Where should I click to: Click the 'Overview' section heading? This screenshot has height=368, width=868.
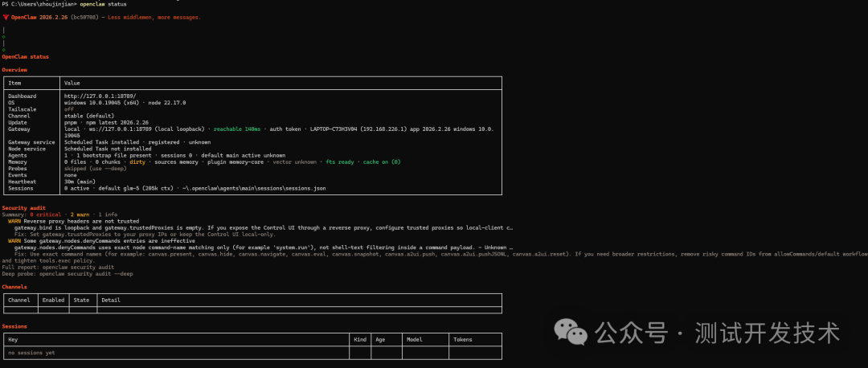[x=14, y=70]
